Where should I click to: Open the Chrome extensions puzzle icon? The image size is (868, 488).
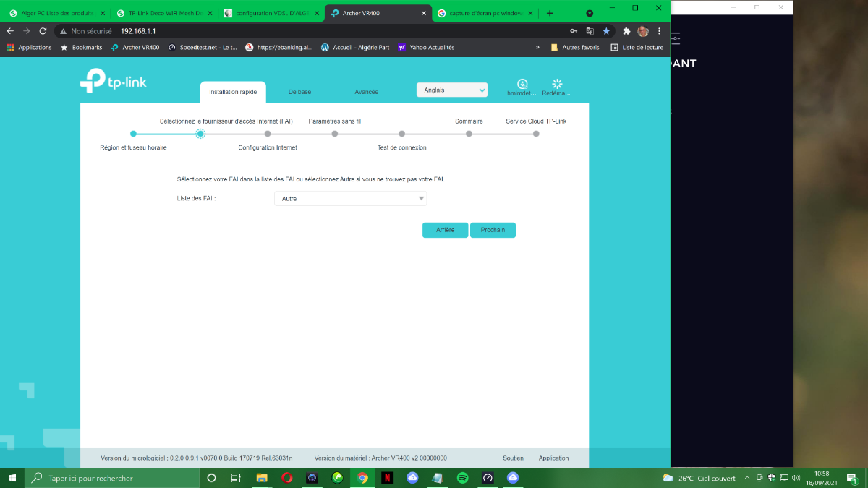626,31
